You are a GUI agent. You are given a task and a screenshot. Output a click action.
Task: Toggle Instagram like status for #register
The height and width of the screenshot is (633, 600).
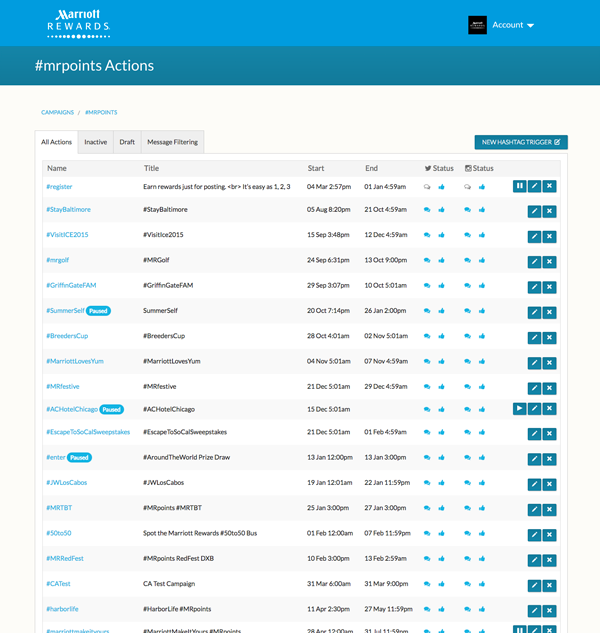(482, 187)
